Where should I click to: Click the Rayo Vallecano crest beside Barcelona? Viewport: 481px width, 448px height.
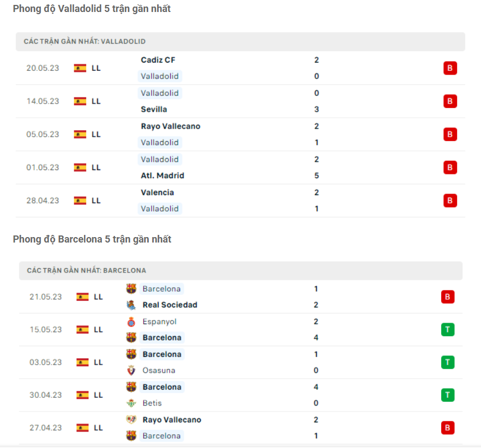point(131,420)
